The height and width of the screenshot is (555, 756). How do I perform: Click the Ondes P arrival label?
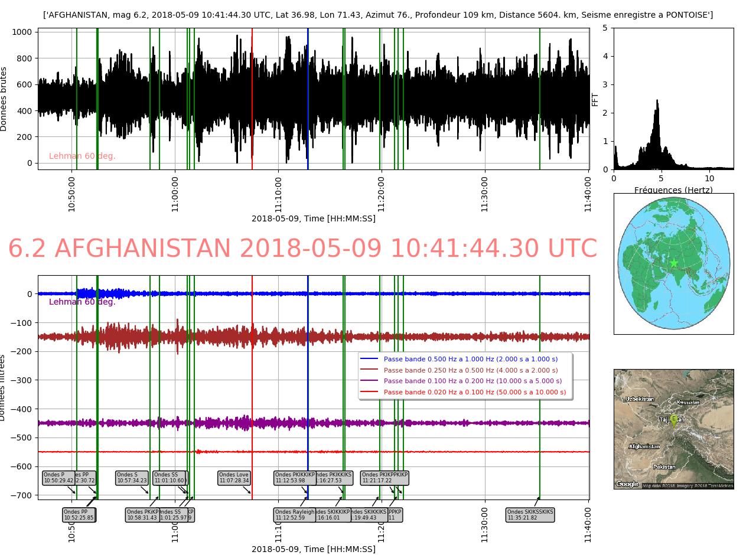point(58,478)
